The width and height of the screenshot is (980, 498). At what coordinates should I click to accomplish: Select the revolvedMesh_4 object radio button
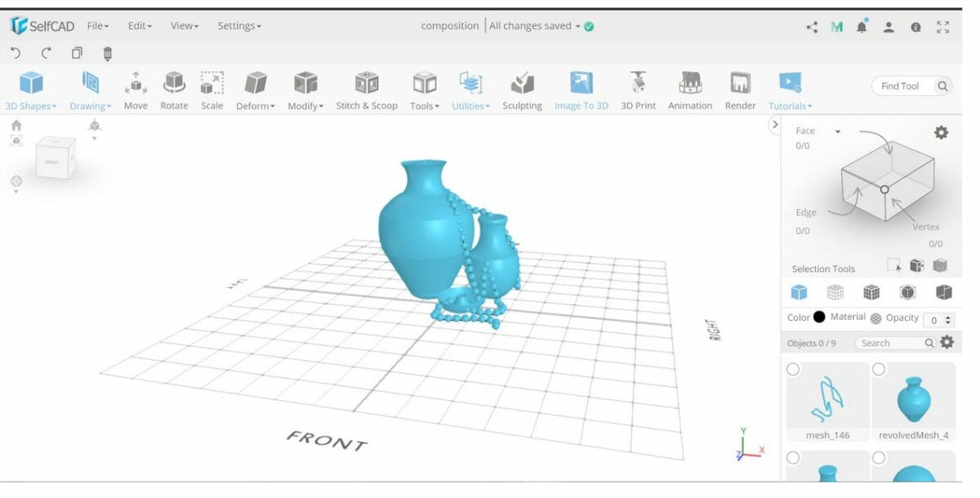(879, 370)
